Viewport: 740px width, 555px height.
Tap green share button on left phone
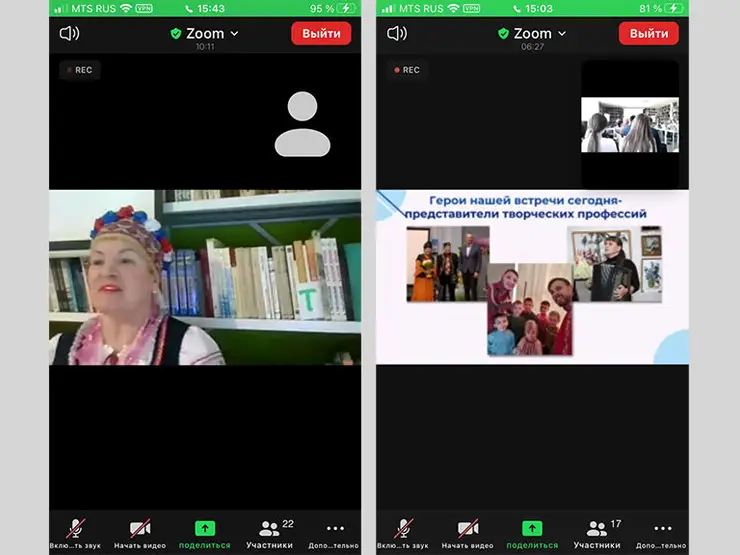[x=204, y=532]
